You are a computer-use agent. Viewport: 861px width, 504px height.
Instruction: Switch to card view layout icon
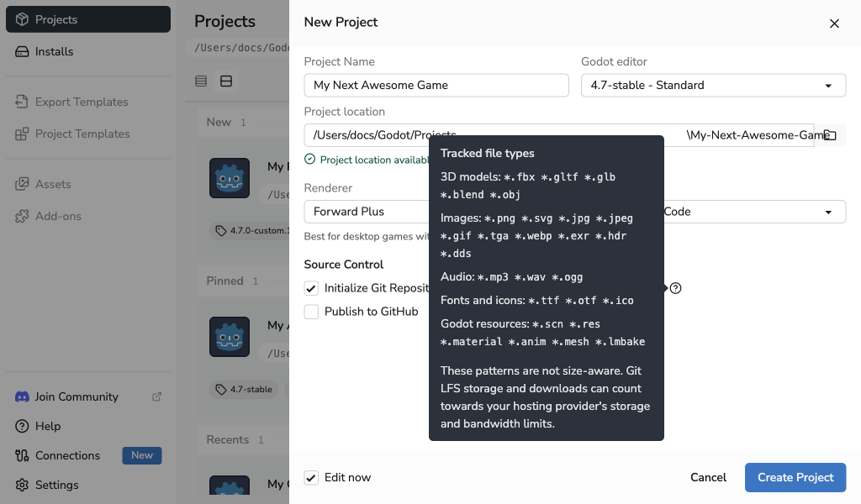226,81
